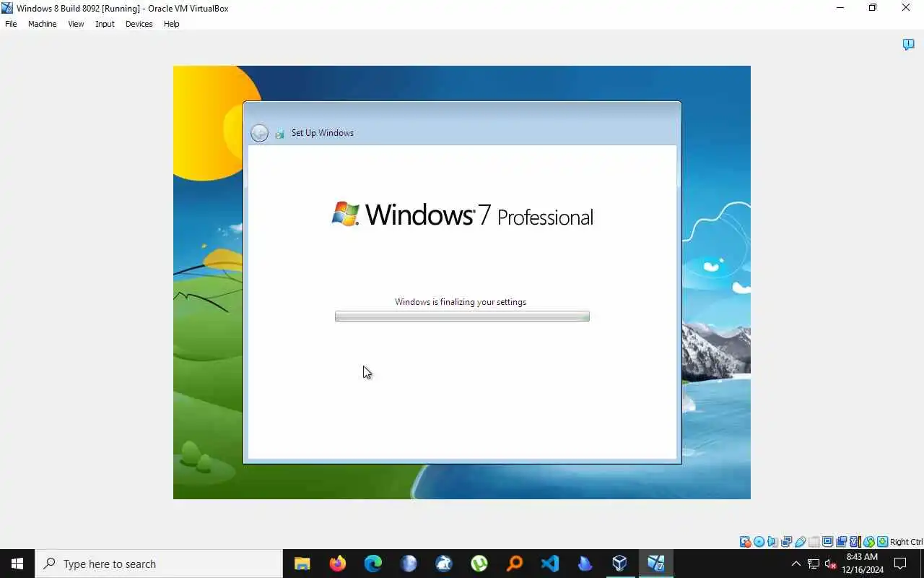Click the back arrow in Set Up Windows
The height and width of the screenshot is (578, 924).
pyautogui.click(x=259, y=133)
